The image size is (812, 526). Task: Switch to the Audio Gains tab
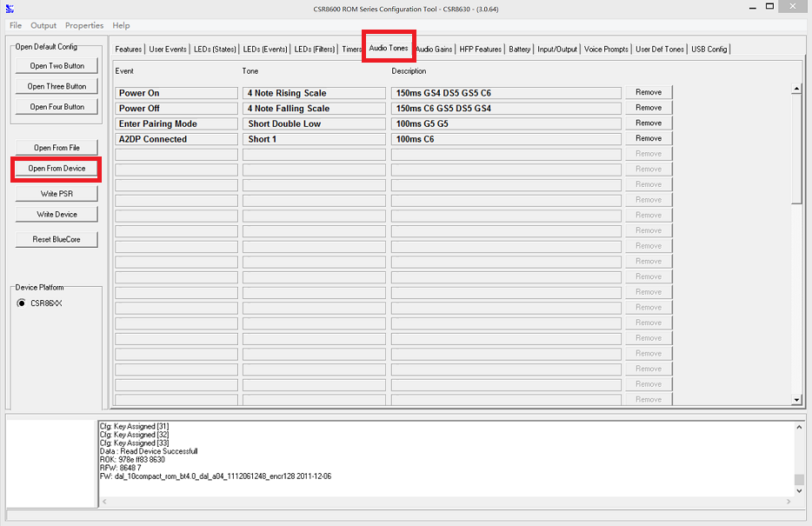tap(434, 50)
